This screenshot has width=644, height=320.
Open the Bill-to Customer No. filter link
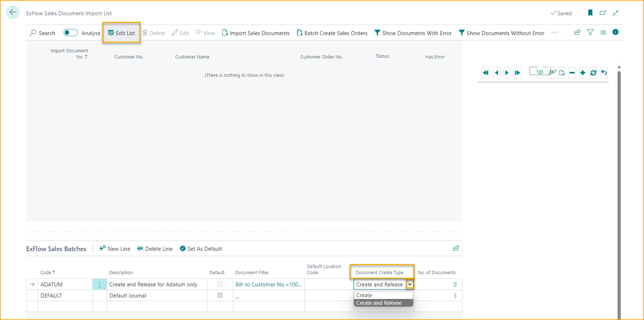269,284
